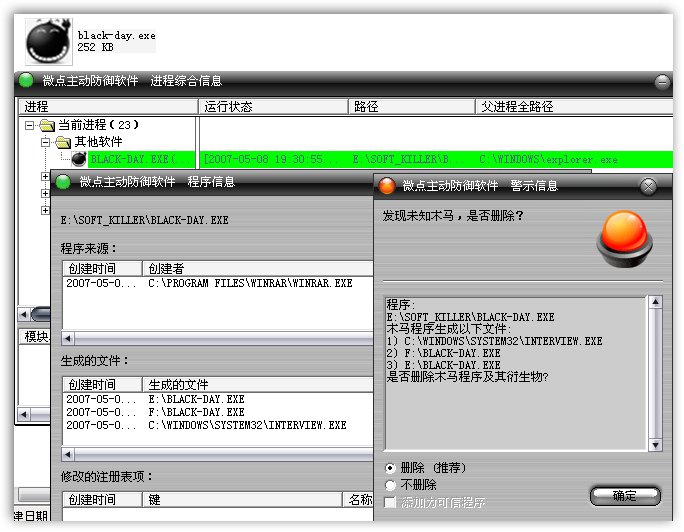Sort by the 路径 column header
The width and height of the screenshot is (684, 532).
[x=411, y=106]
